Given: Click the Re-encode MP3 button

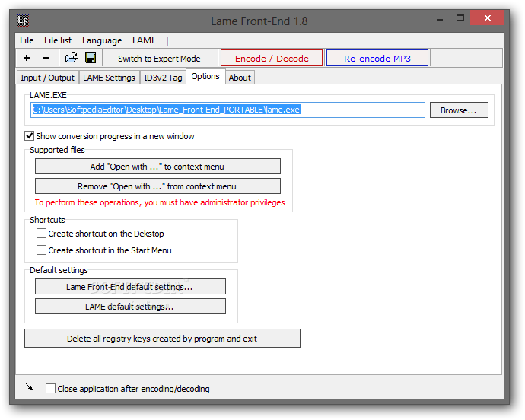Looking at the screenshot, I should coord(377,59).
